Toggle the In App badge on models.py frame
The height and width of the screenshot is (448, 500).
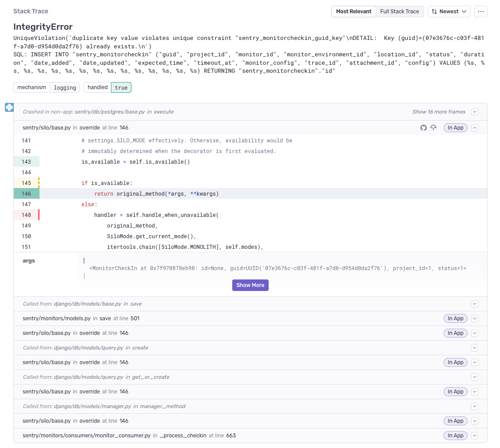[455, 318]
